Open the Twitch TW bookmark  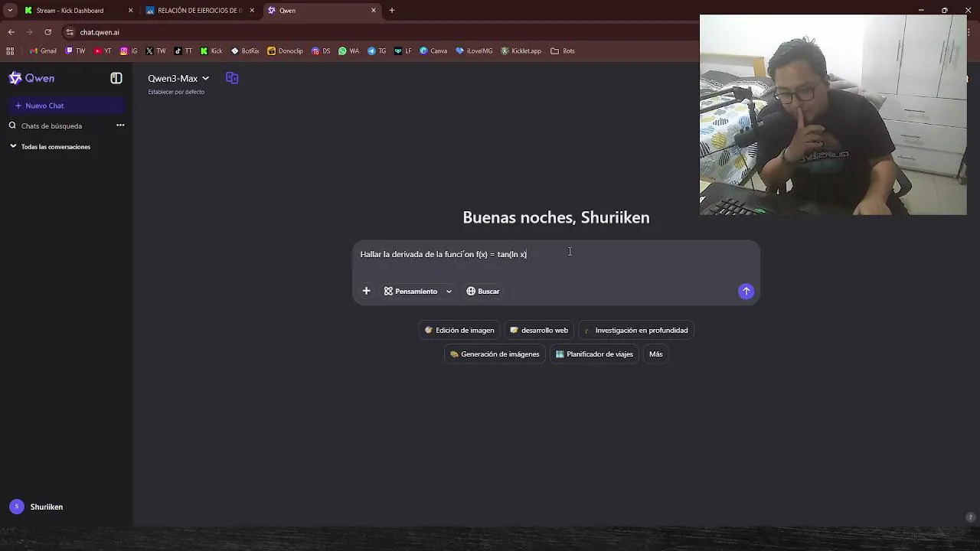75,51
